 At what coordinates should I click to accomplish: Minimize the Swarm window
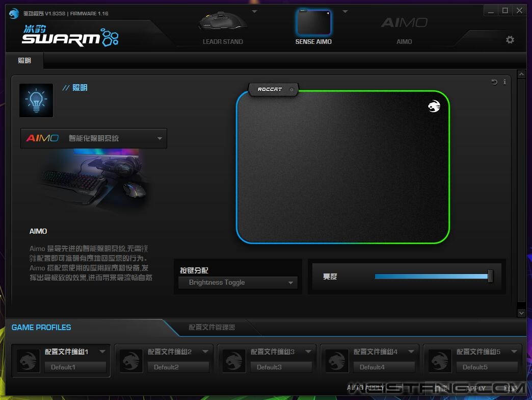(x=491, y=11)
